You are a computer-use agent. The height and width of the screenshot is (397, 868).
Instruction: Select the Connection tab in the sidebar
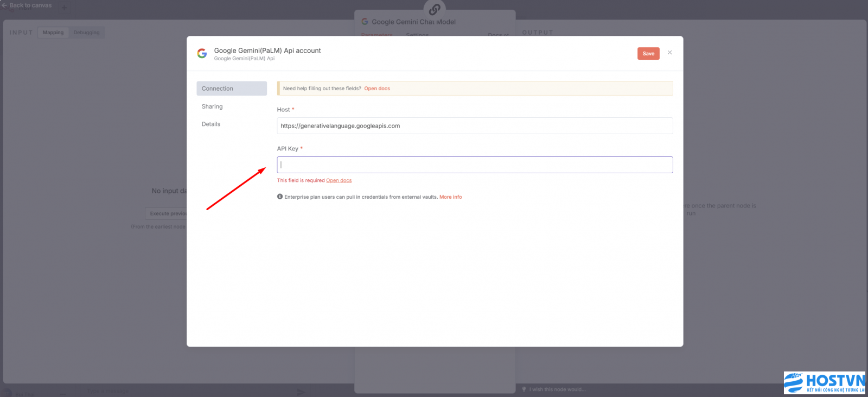232,89
